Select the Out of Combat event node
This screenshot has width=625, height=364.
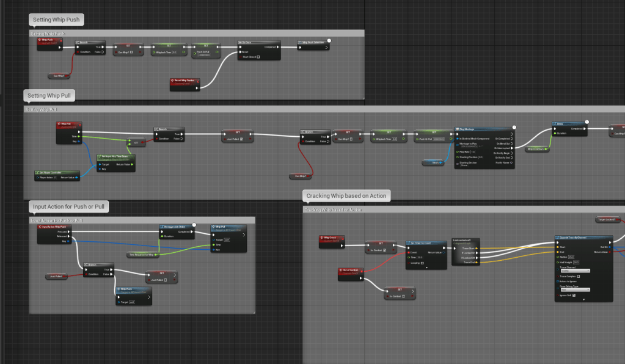pos(351,269)
